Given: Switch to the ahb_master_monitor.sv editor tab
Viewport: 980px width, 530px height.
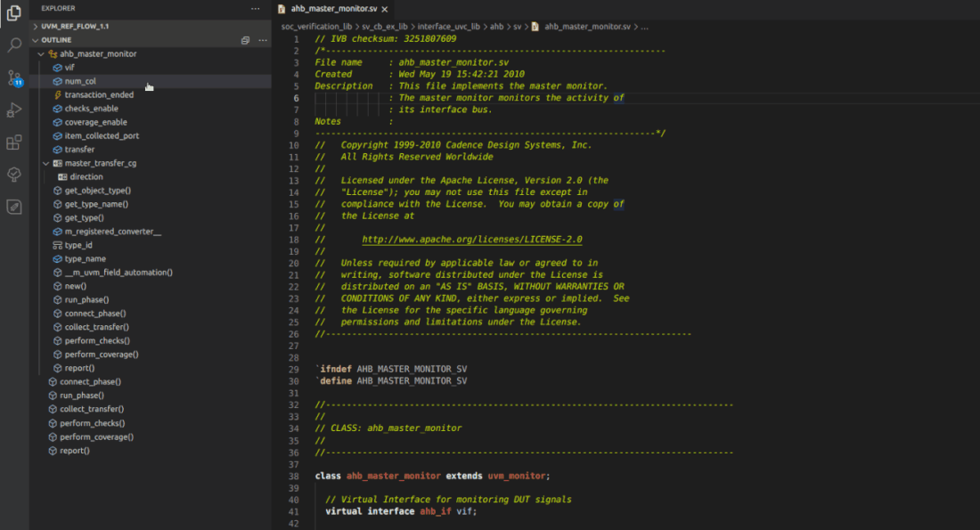Looking at the screenshot, I should click(x=336, y=8).
